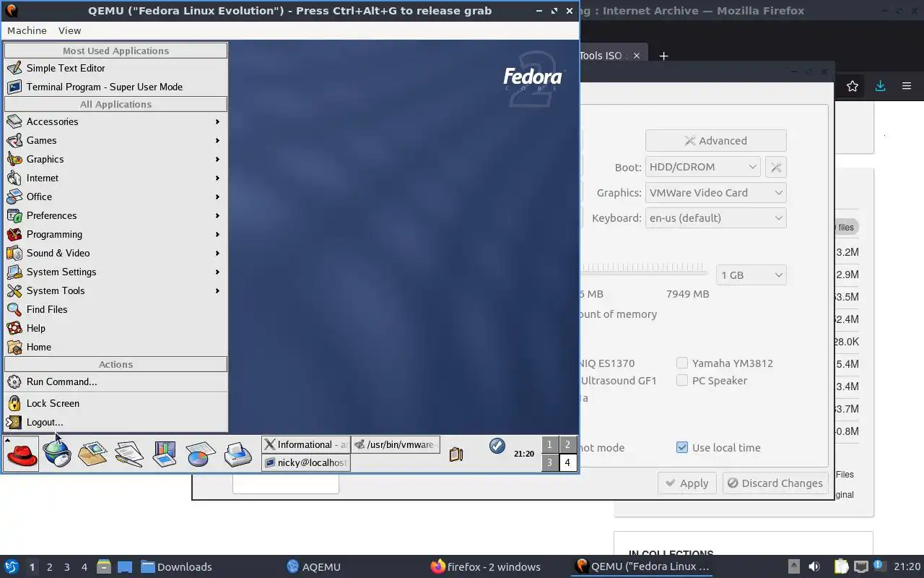This screenshot has width=924, height=578.
Task: Switch to the /usr/bin/vmware taskbar window button
Action: click(395, 444)
